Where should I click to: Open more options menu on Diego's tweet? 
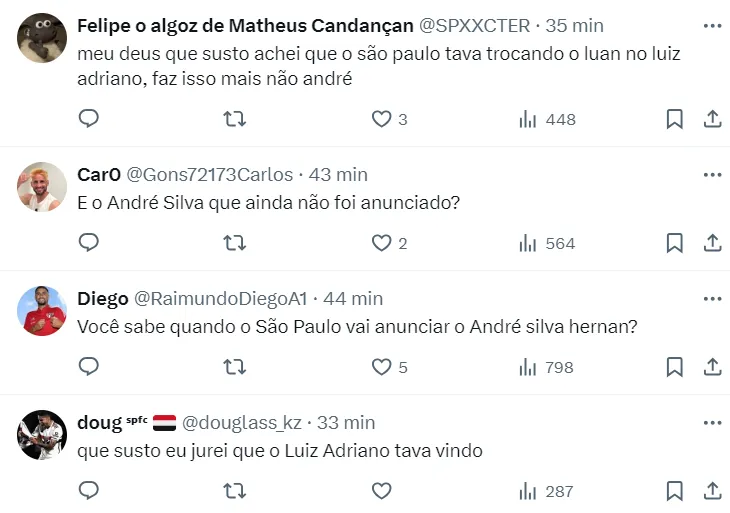click(x=712, y=298)
